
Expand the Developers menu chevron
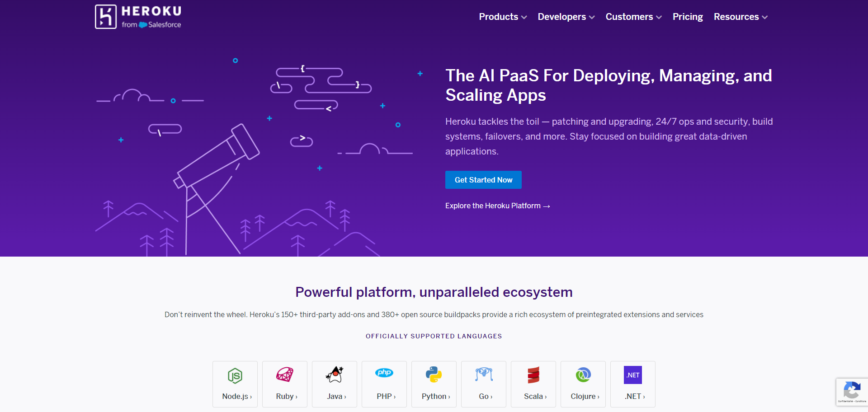pyautogui.click(x=592, y=17)
